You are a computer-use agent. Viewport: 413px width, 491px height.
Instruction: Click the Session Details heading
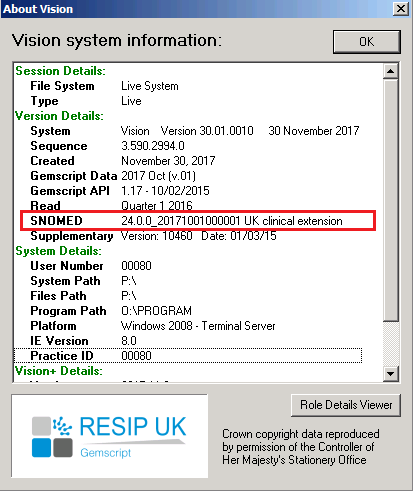click(60, 71)
